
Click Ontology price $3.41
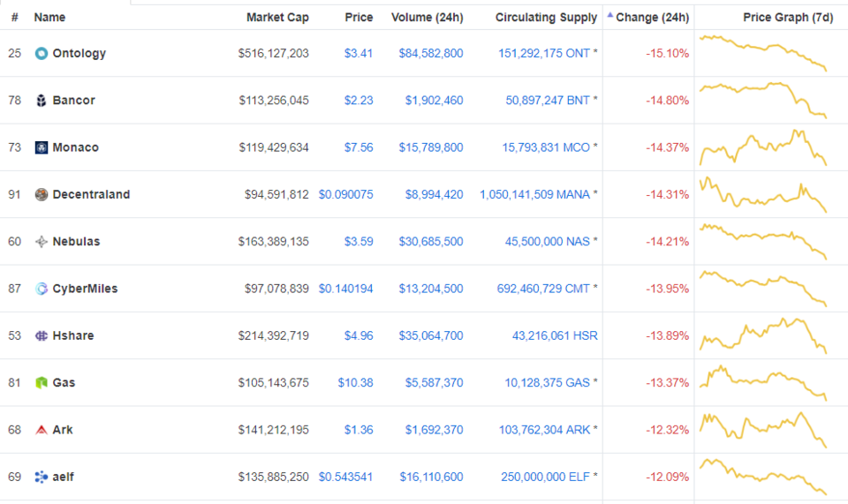point(359,54)
